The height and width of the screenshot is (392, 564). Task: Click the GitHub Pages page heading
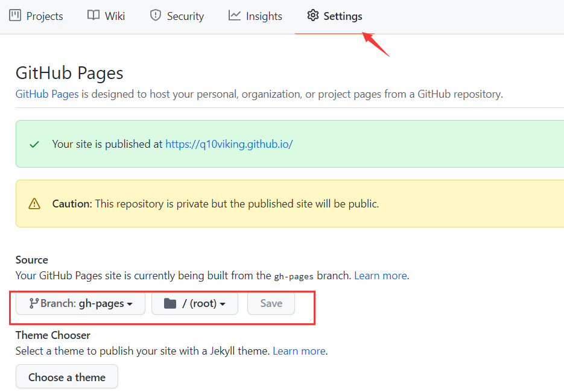(x=69, y=73)
